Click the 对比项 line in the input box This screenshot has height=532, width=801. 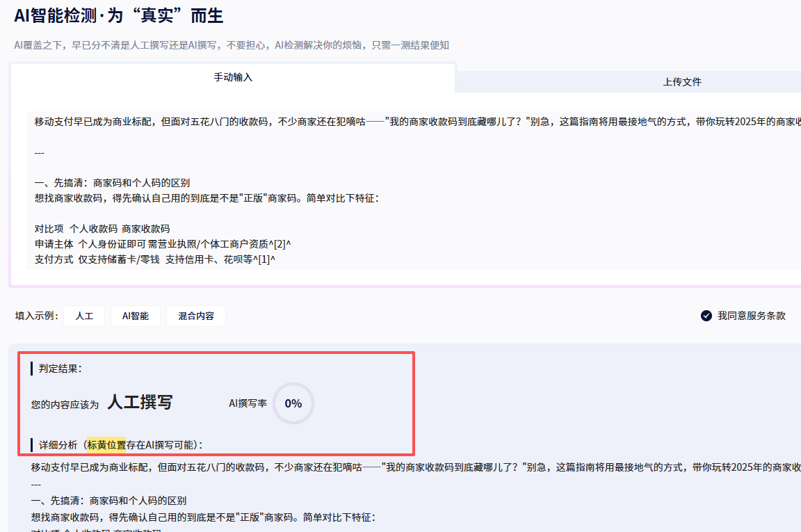tap(102, 229)
